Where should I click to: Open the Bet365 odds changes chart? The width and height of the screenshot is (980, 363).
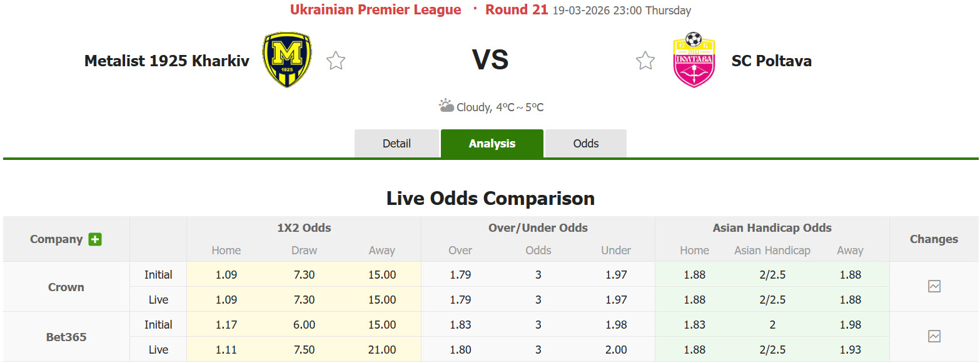coord(934,336)
